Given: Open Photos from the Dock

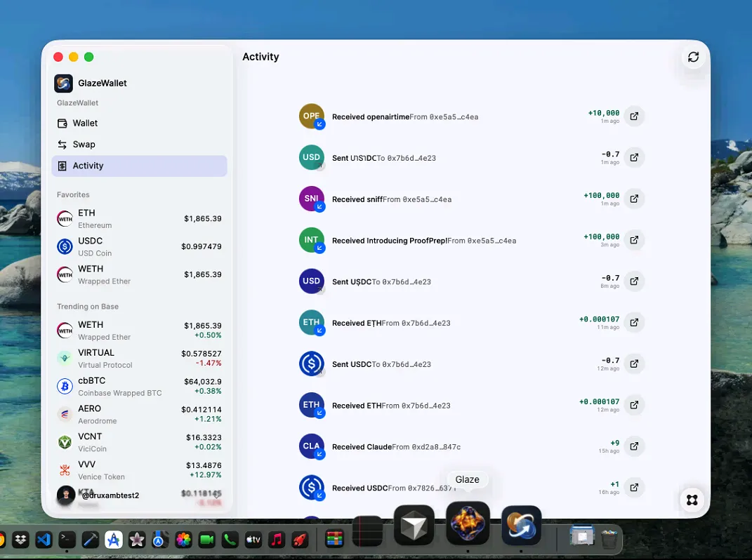Looking at the screenshot, I should [x=183, y=540].
